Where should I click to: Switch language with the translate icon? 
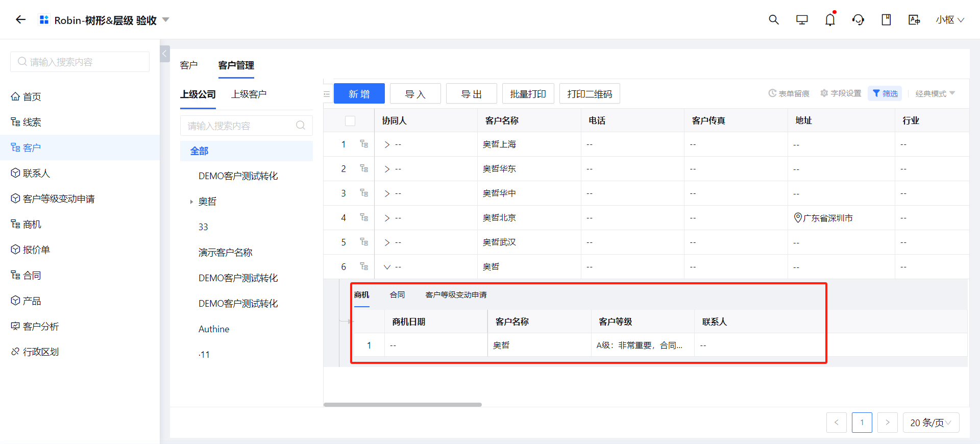(x=914, y=19)
